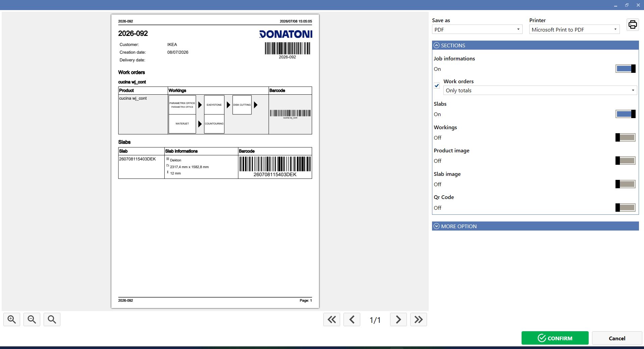
Task: Go to the next preview page
Action: (398, 319)
